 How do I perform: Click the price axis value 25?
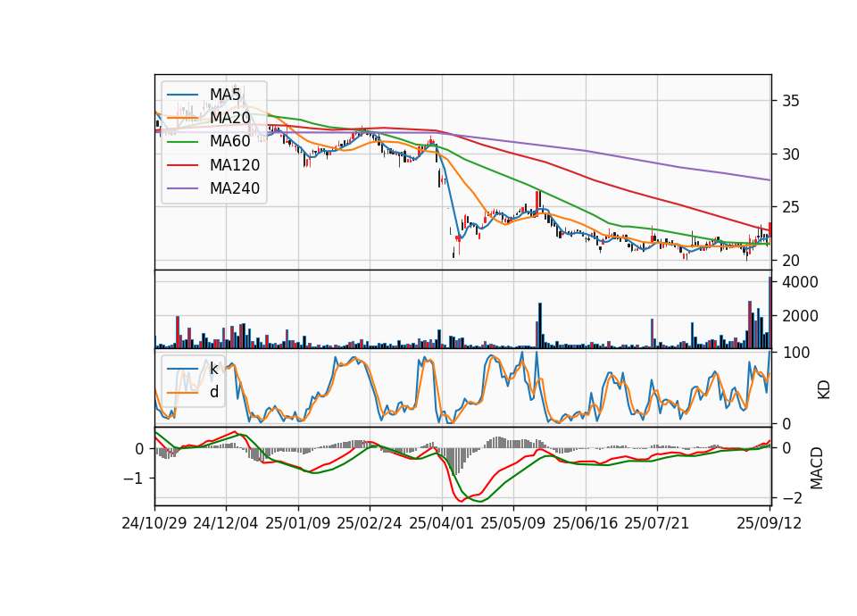pos(790,208)
